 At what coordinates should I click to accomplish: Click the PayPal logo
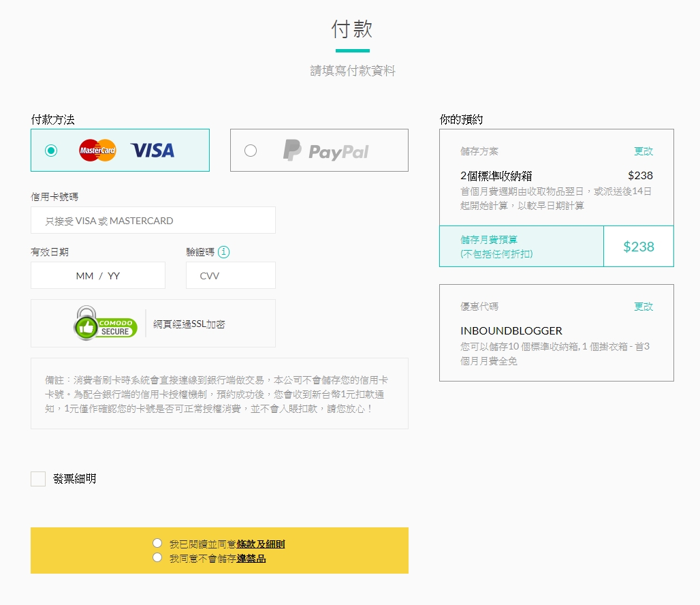[326, 151]
